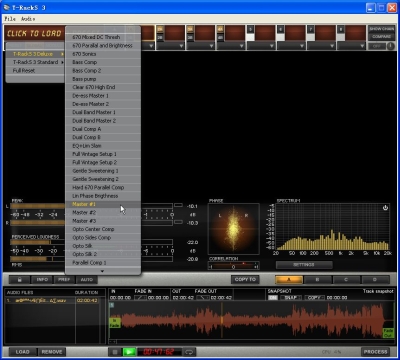
Task: Click the chain power icon beside OFF
Action: pos(390,46)
